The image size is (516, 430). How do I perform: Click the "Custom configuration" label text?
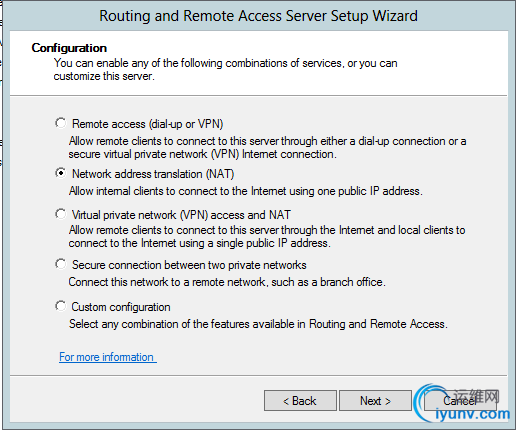[121, 307]
